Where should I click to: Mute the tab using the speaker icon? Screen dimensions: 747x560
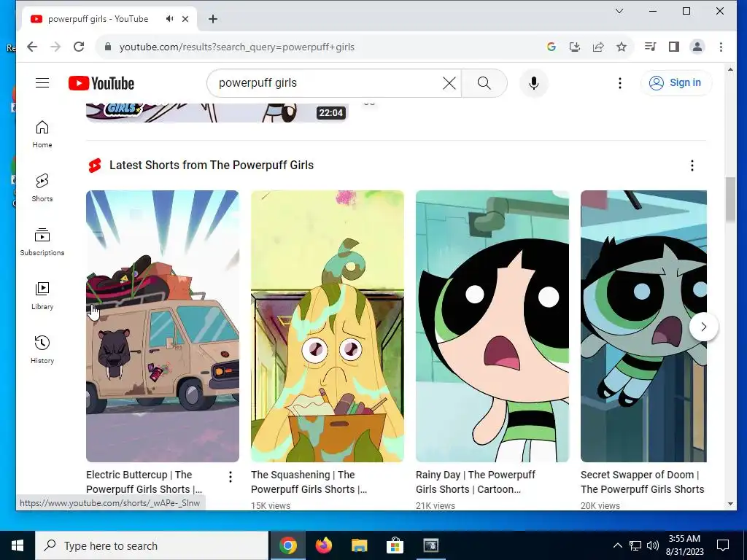click(169, 19)
